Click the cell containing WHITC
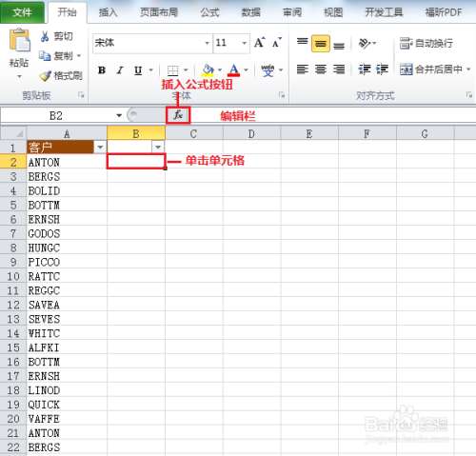 tap(67, 333)
